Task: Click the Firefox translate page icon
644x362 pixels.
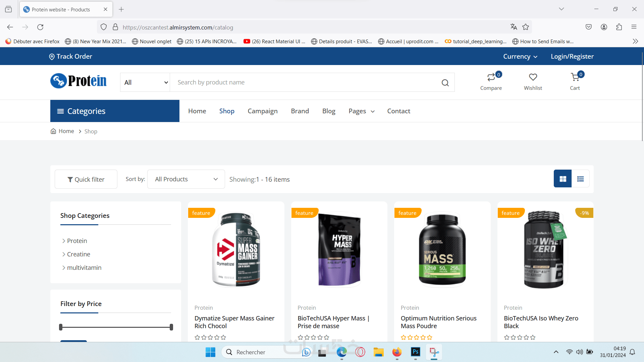Action: [x=514, y=27]
